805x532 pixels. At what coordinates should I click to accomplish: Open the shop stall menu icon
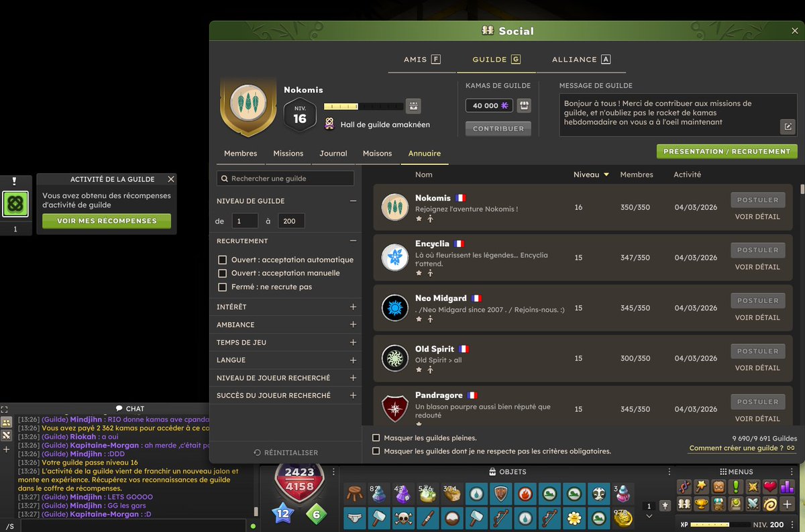(718, 504)
